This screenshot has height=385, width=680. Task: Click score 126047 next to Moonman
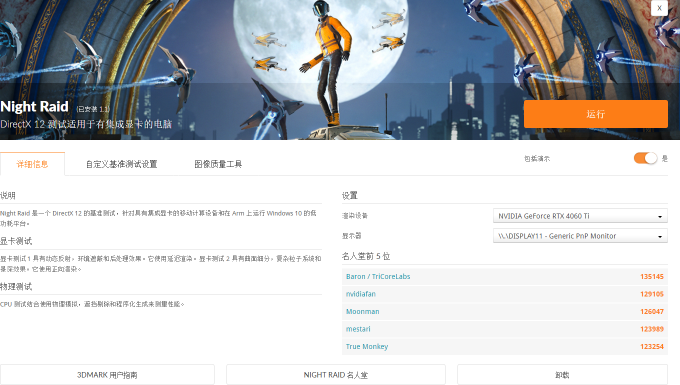652,311
